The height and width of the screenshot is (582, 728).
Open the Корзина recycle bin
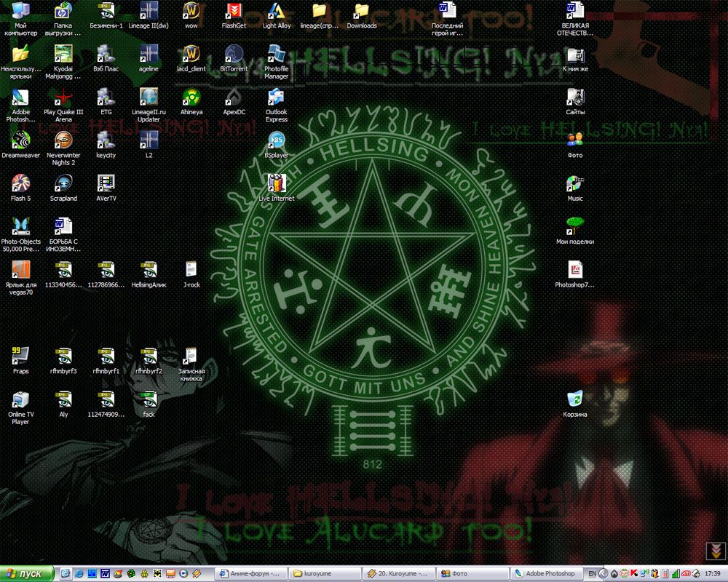(x=575, y=399)
